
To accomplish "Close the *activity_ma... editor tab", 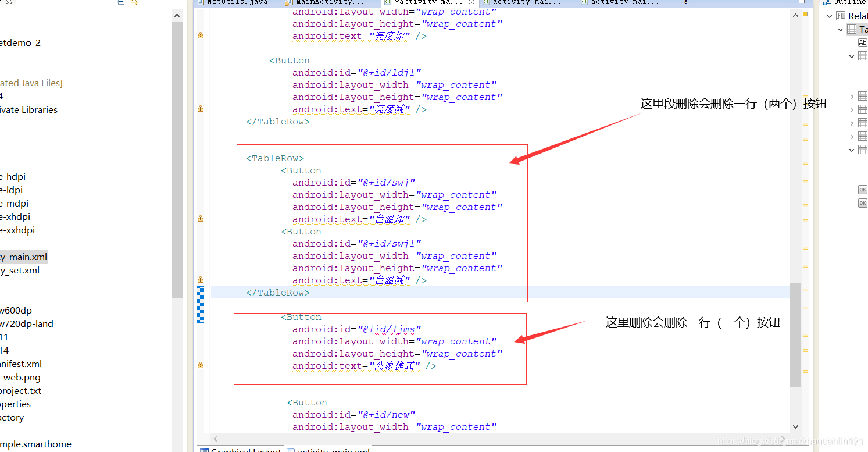I will click(x=472, y=2).
